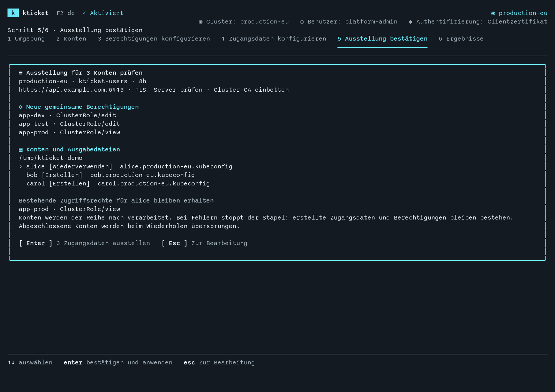
Task: Click Bestehende Zugriffsrechte für alice notice
Action: [116, 200]
